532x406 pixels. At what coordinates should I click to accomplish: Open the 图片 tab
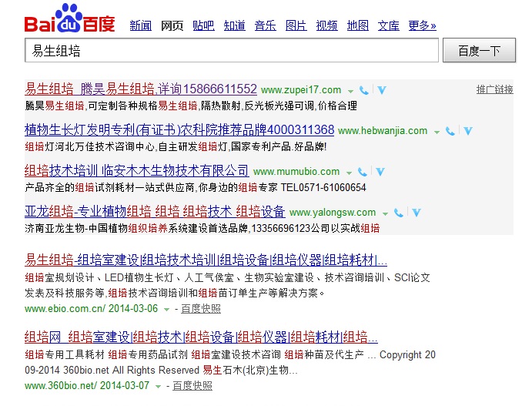[x=296, y=25]
